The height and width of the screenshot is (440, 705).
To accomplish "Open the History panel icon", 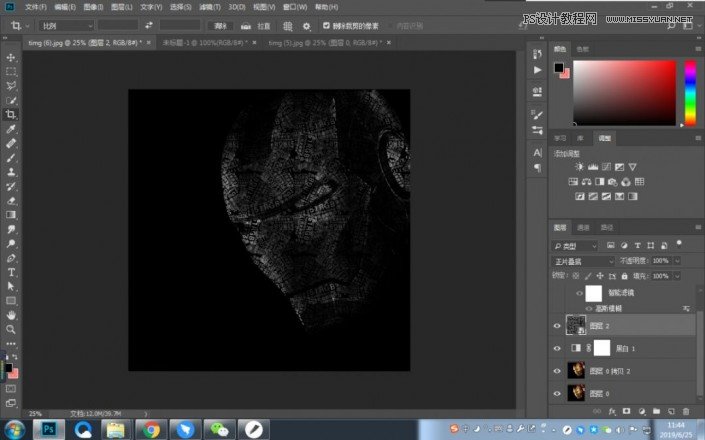I will tap(537, 54).
